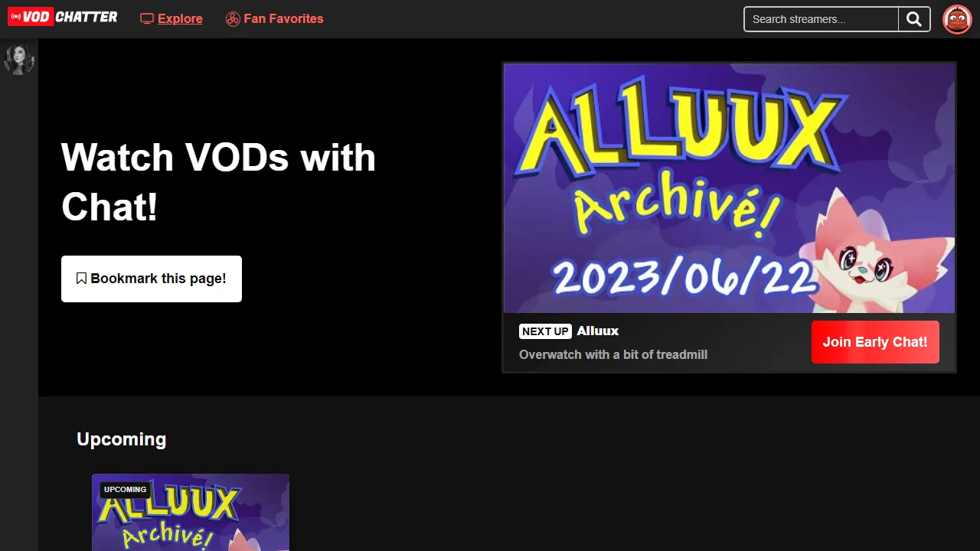Click the bookmark icon in the Bookmark button
Image resolution: width=980 pixels, height=551 pixels.
point(81,279)
